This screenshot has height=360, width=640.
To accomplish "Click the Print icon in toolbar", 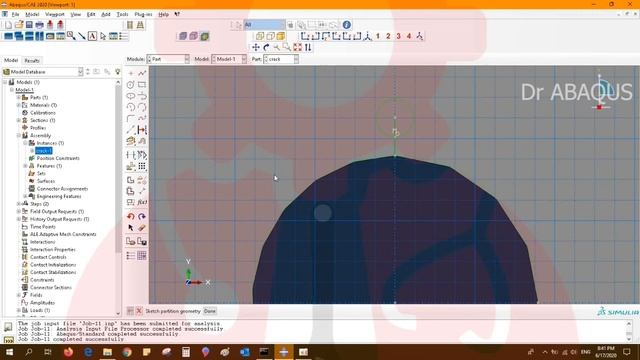I will [x=40, y=25].
